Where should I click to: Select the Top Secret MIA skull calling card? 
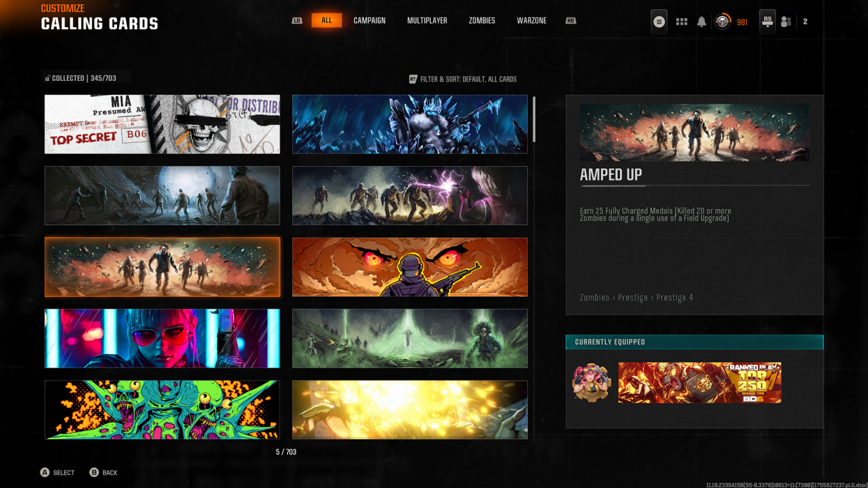[162, 124]
